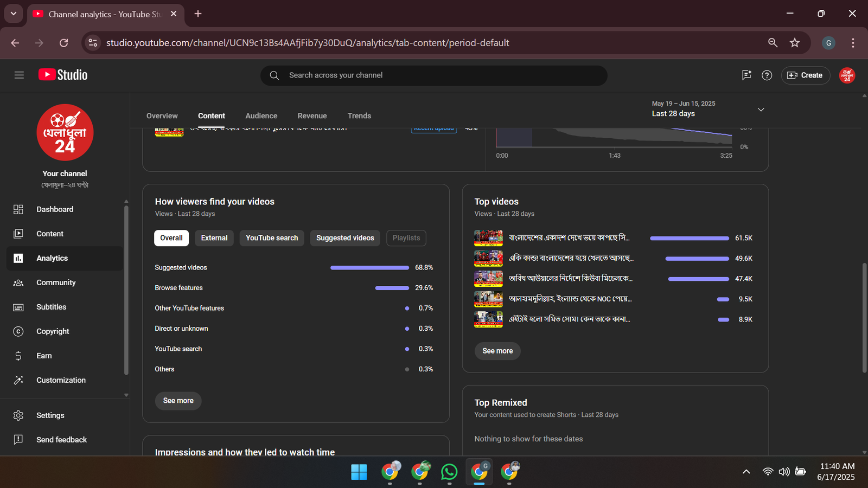Image resolution: width=868 pixels, height=488 pixels.
Task: Open the video title with 8.9K views
Action: (x=570, y=319)
